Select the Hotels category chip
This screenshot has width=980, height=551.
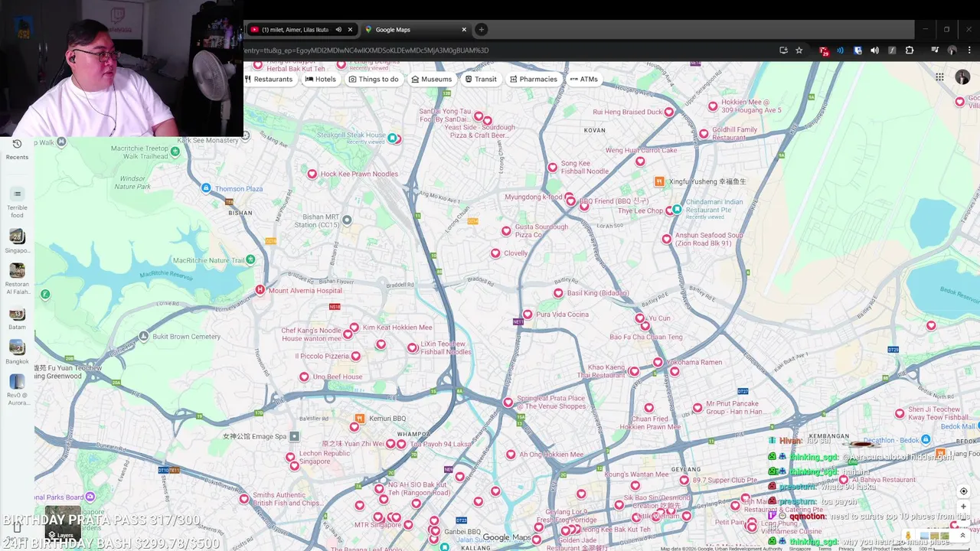(x=320, y=79)
